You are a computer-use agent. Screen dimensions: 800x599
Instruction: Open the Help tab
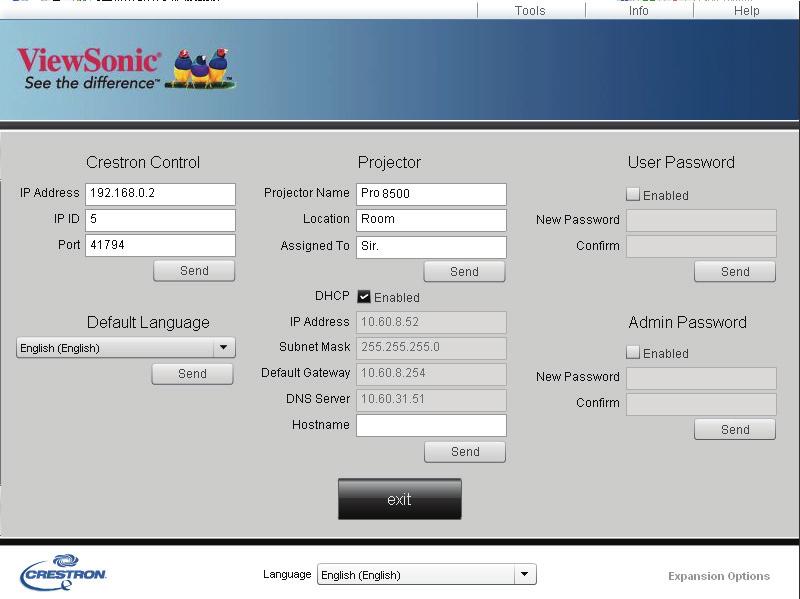tap(746, 10)
